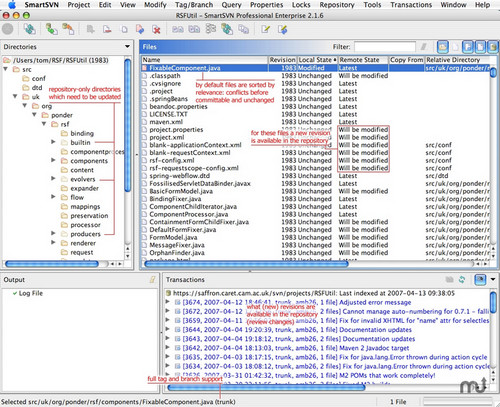Screen dimensions: 500x407
Task: Open the Modify menu
Action: (155, 5)
